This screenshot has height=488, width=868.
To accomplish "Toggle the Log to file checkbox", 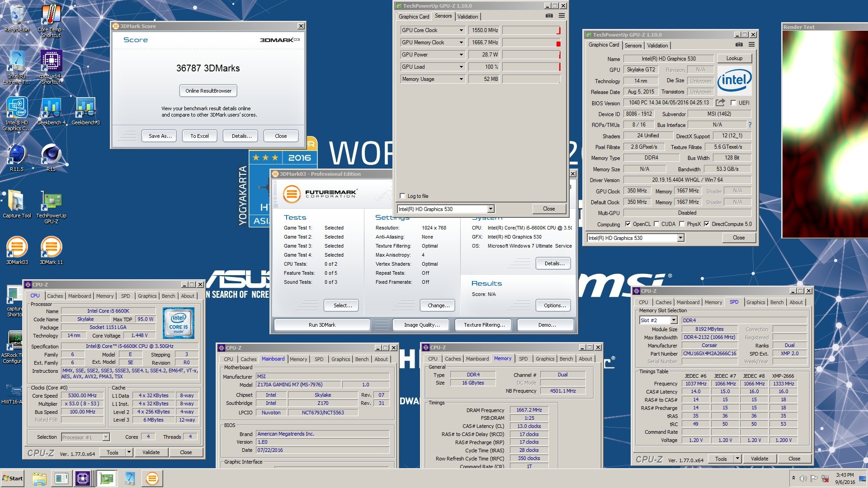I will (x=402, y=196).
